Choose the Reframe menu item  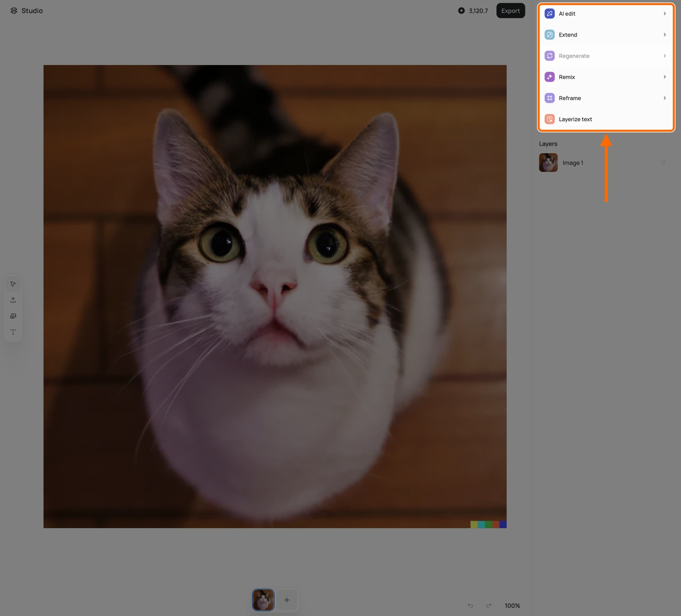pos(606,98)
